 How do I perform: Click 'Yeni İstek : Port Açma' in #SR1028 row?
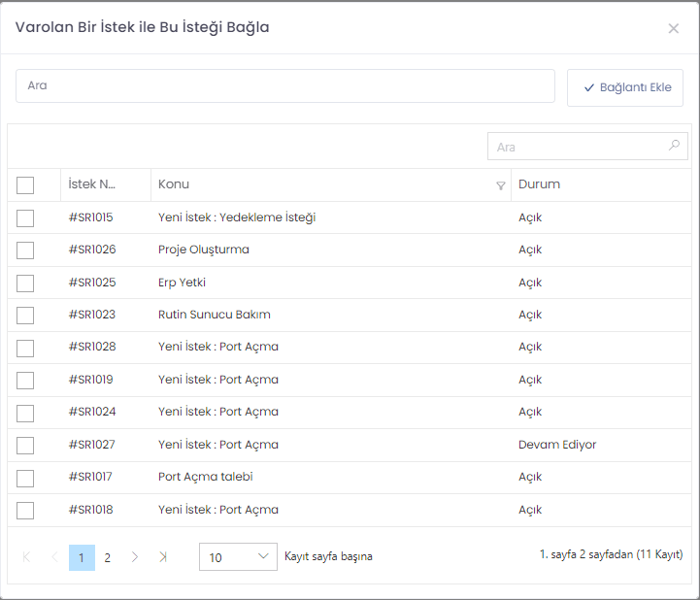point(218,347)
